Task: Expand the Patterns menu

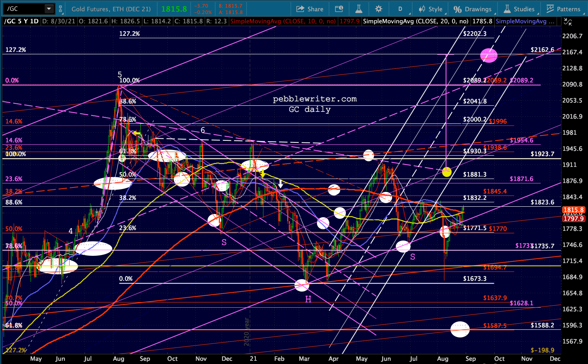Action: tap(563, 9)
